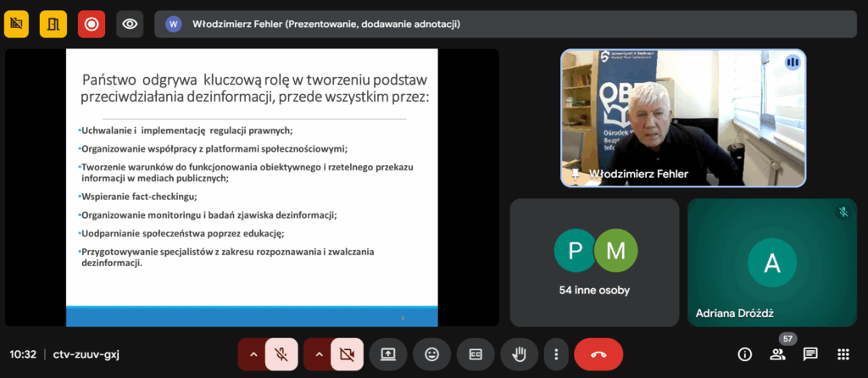Toggle closed captions

click(x=476, y=354)
